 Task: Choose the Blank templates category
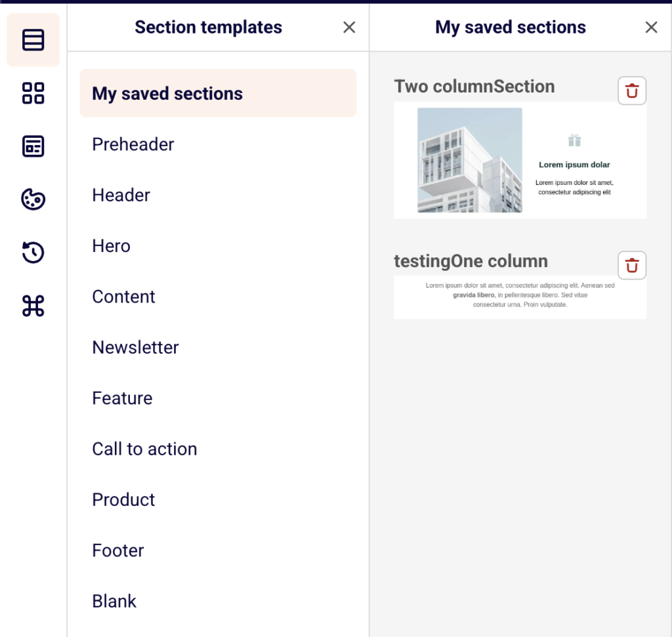(218, 601)
